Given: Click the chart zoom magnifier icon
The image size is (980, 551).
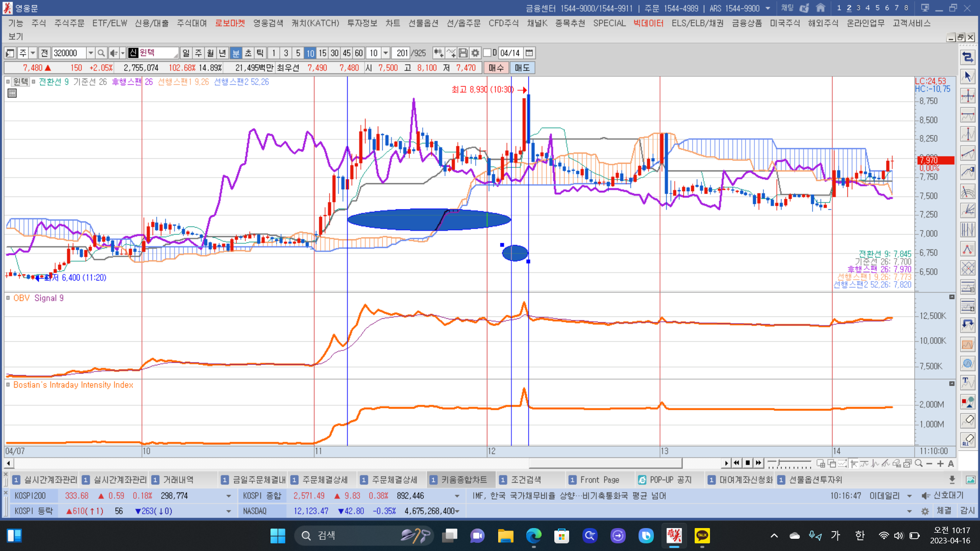Looking at the screenshot, I should (x=919, y=463).
